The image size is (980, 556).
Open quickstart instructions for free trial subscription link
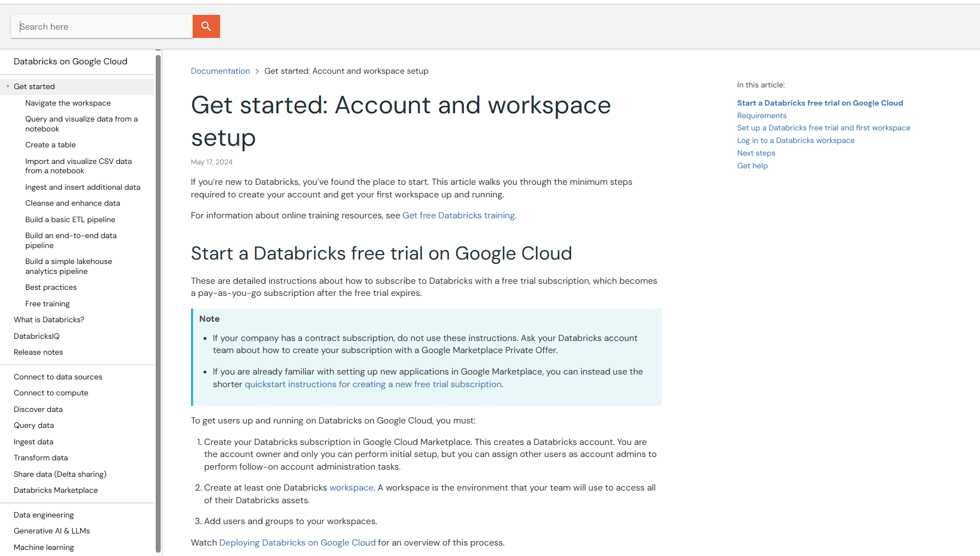point(373,384)
